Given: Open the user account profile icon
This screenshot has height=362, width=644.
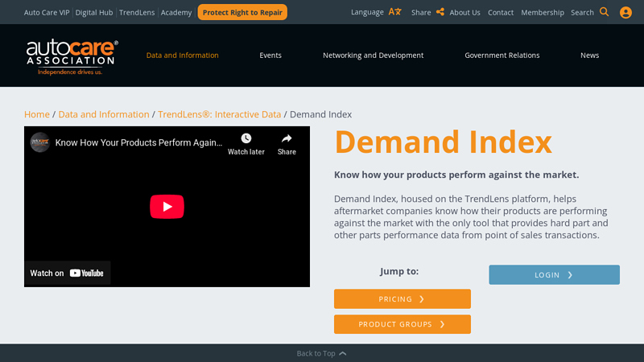Looking at the screenshot, I should point(625,12).
